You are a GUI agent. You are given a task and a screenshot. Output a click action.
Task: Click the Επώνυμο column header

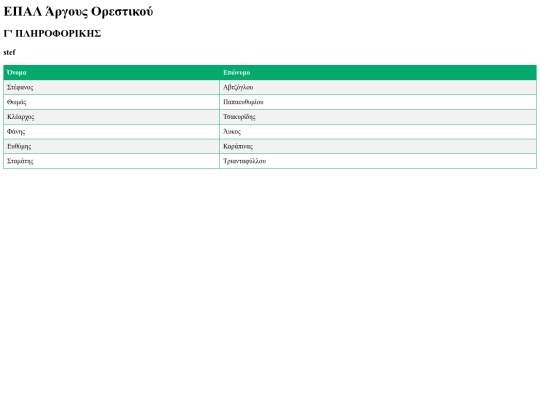click(378, 73)
